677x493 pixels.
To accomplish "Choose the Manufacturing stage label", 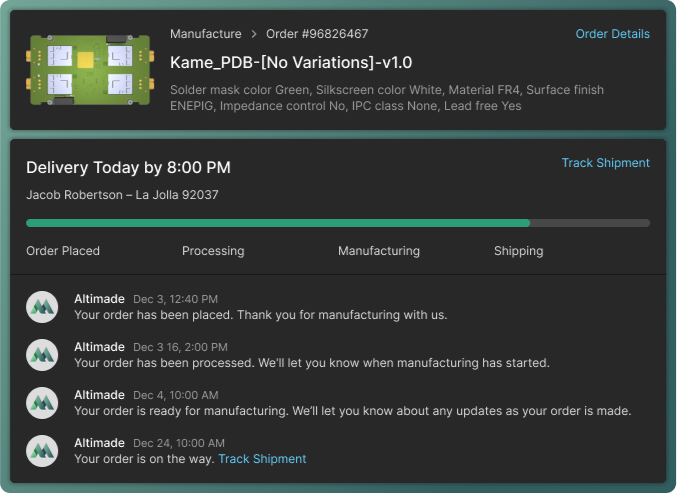I will click(x=379, y=251).
